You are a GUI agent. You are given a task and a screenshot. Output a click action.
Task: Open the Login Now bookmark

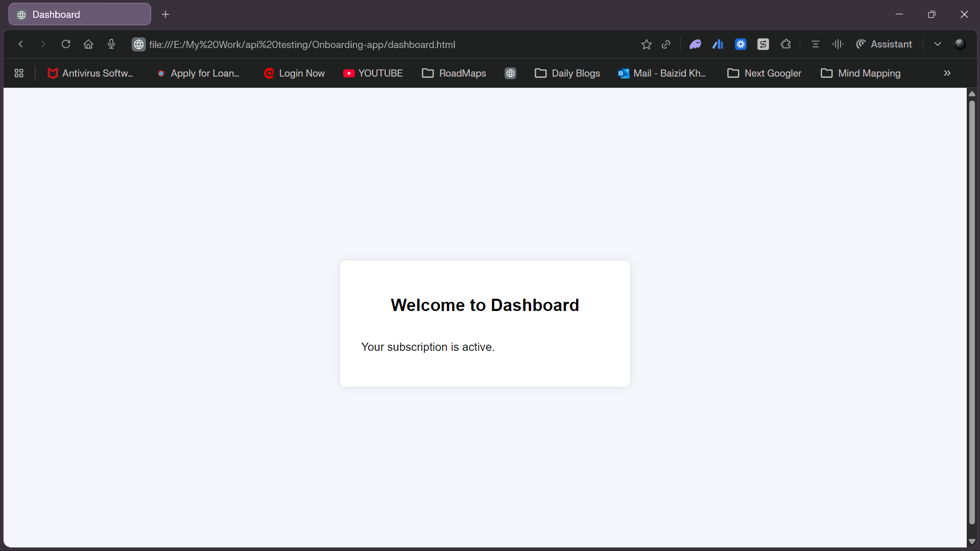pyautogui.click(x=294, y=74)
